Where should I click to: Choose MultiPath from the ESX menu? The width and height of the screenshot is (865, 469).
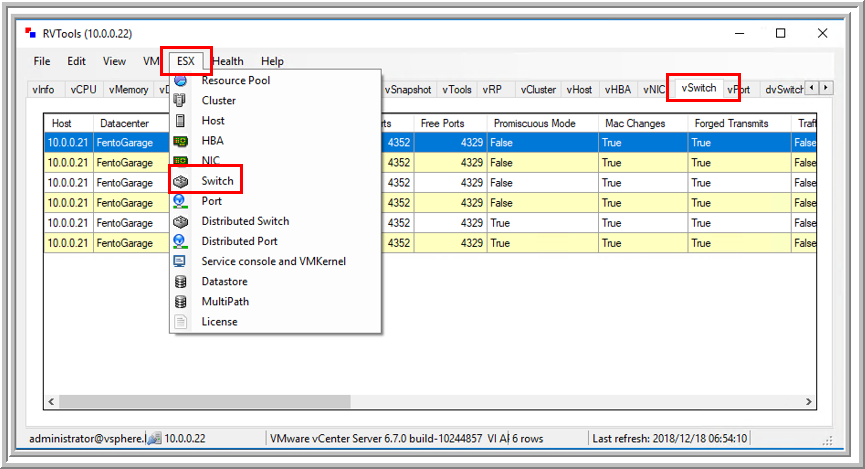225,301
